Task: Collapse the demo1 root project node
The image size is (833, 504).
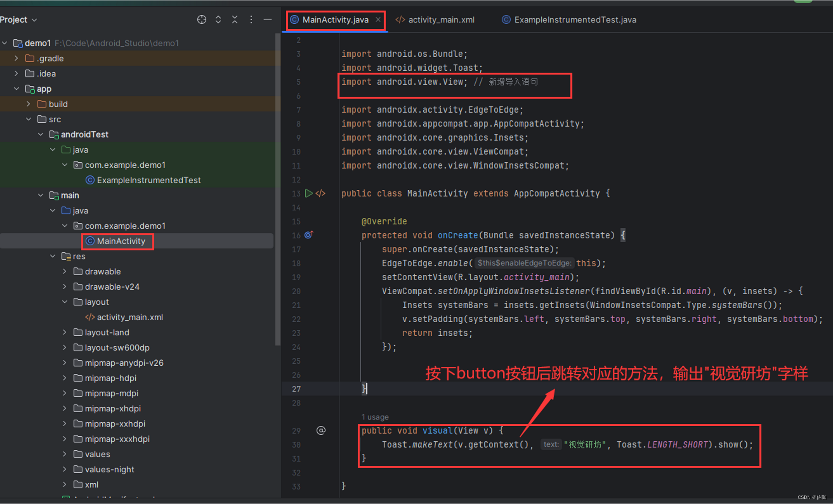Action: 5,43
